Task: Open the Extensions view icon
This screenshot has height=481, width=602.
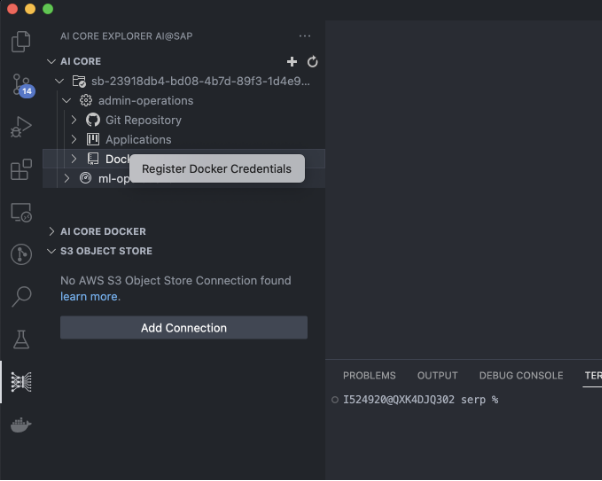Action: [x=21, y=169]
